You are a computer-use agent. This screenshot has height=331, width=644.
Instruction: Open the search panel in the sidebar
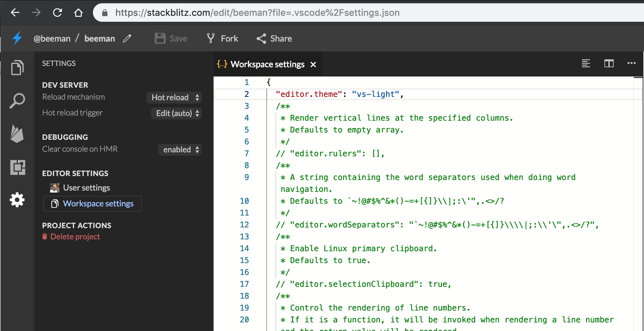click(x=17, y=101)
